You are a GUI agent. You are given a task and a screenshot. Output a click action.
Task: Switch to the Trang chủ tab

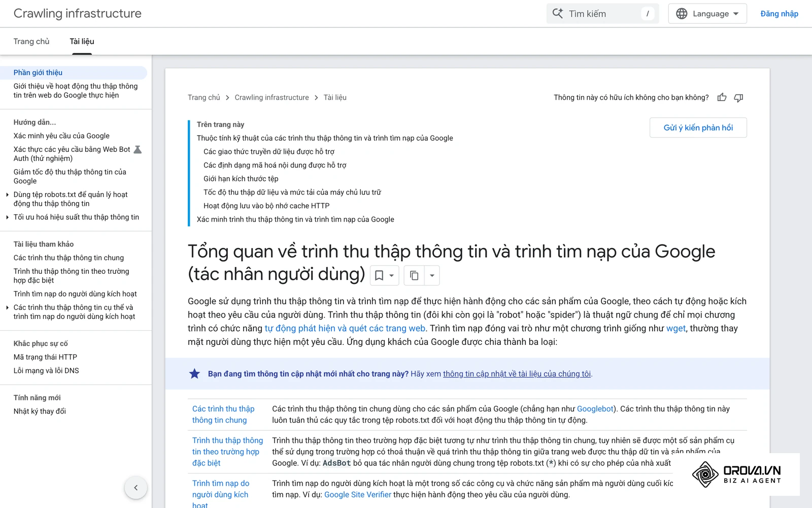[x=31, y=41]
